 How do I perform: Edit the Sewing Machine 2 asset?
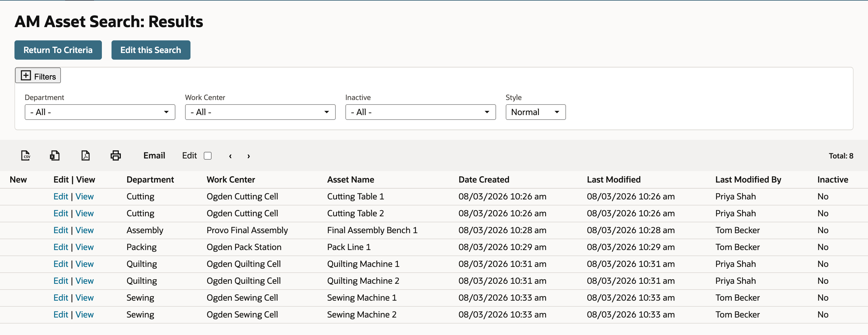pyautogui.click(x=61, y=315)
